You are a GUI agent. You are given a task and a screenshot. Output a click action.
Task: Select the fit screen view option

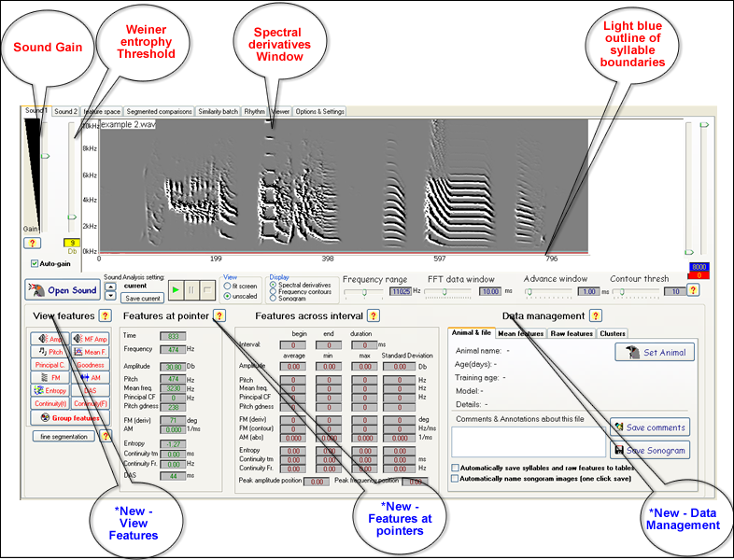click(x=228, y=286)
